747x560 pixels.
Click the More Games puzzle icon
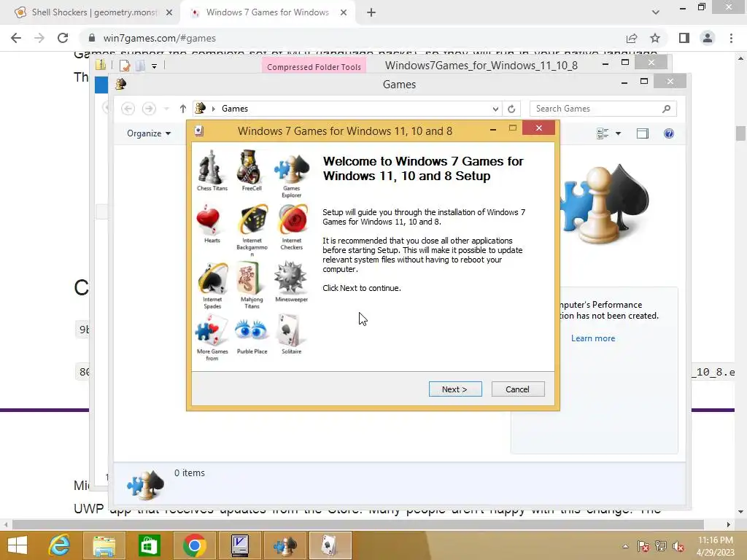[x=212, y=332]
